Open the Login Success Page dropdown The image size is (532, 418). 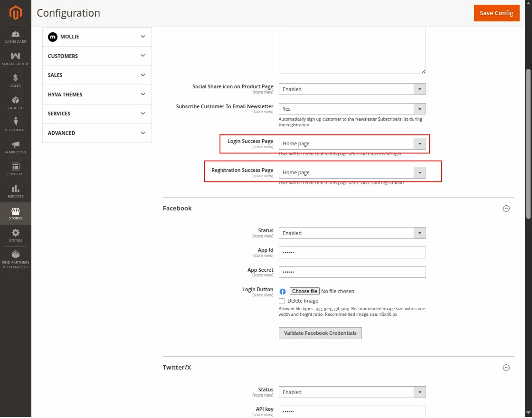click(352, 143)
